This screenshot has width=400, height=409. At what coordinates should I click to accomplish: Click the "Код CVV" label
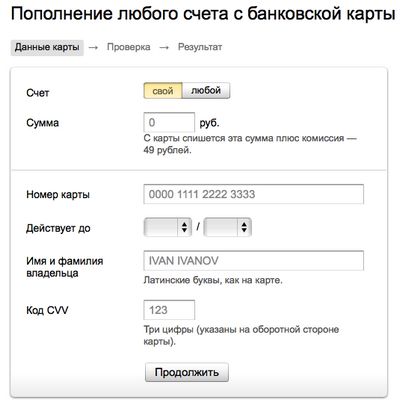pos(47,310)
